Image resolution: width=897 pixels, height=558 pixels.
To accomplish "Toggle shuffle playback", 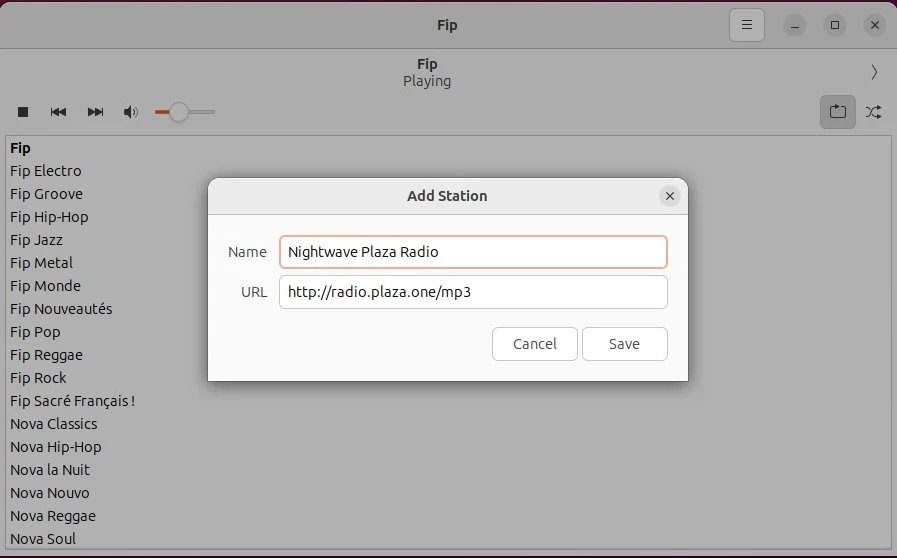I will point(874,112).
